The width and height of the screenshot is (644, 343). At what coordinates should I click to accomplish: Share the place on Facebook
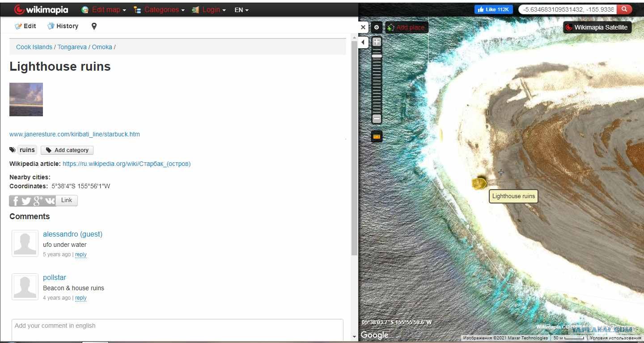(x=15, y=201)
